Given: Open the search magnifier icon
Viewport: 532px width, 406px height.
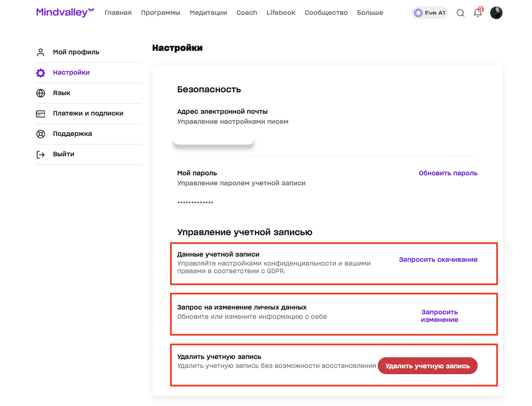Looking at the screenshot, I should [460, 13].
